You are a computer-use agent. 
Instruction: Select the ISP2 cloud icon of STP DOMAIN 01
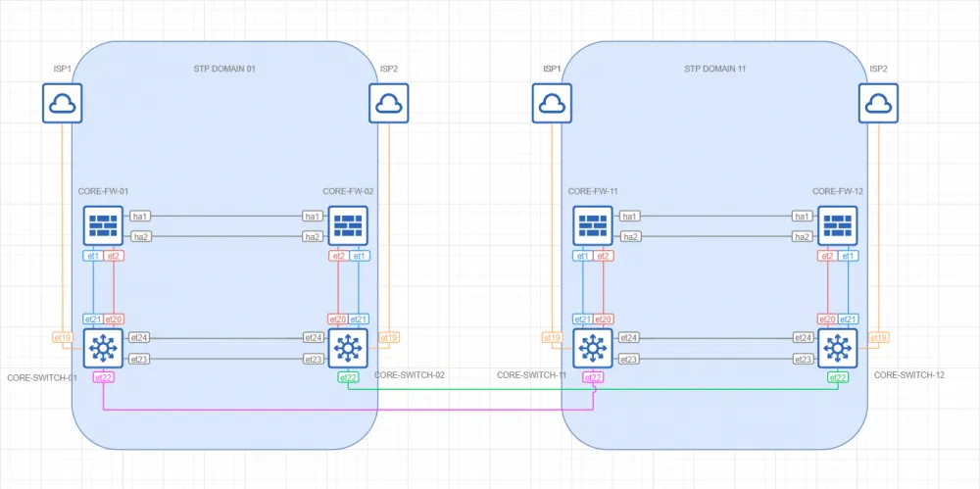389,103
